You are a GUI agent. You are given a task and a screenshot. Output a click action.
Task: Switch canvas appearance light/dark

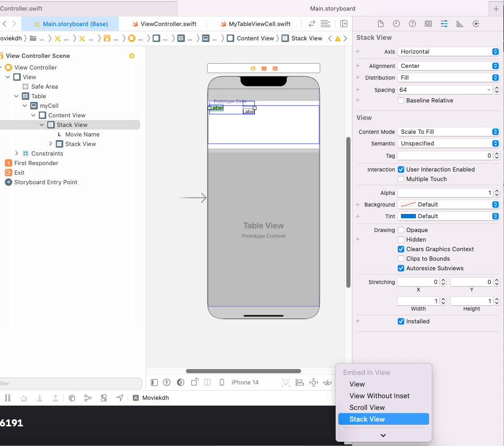pos(181,382)
